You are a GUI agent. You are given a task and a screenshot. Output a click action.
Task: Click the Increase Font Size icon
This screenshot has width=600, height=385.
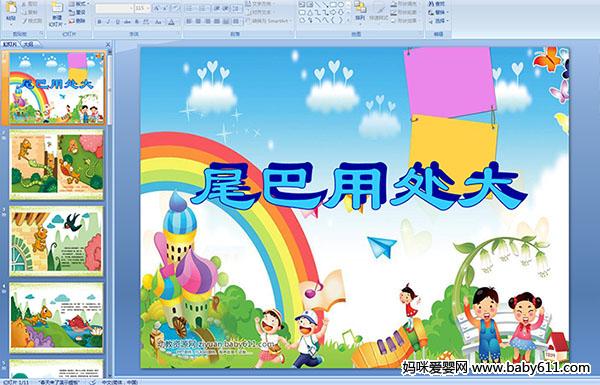pos(157,8)
